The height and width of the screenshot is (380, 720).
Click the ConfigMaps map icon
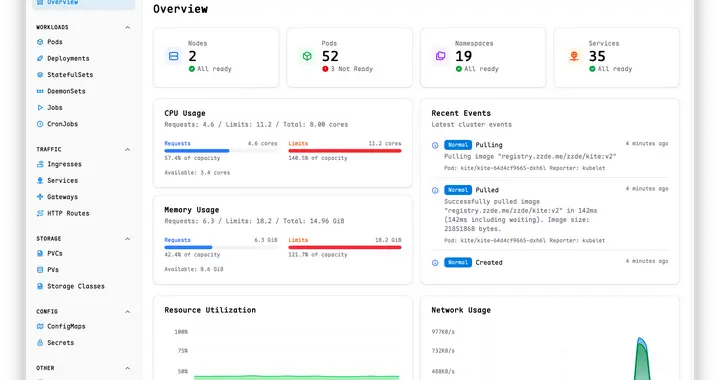tap(40, 326)
